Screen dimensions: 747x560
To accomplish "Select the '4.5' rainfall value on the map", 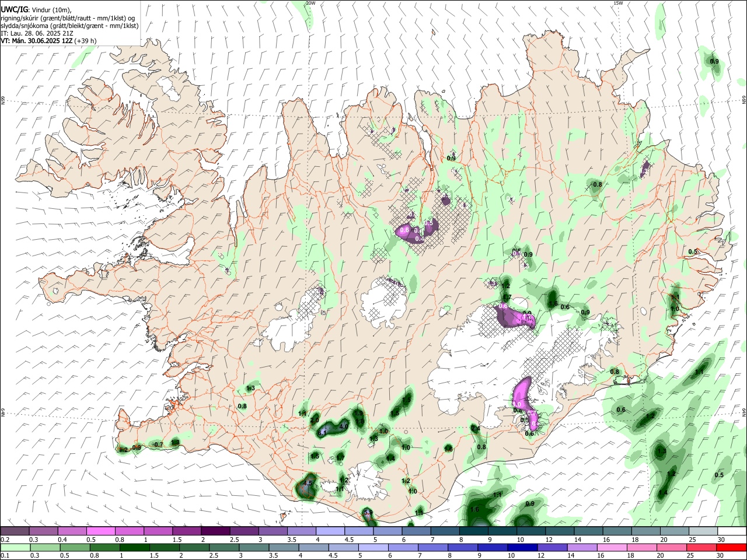I will (308, 483).
